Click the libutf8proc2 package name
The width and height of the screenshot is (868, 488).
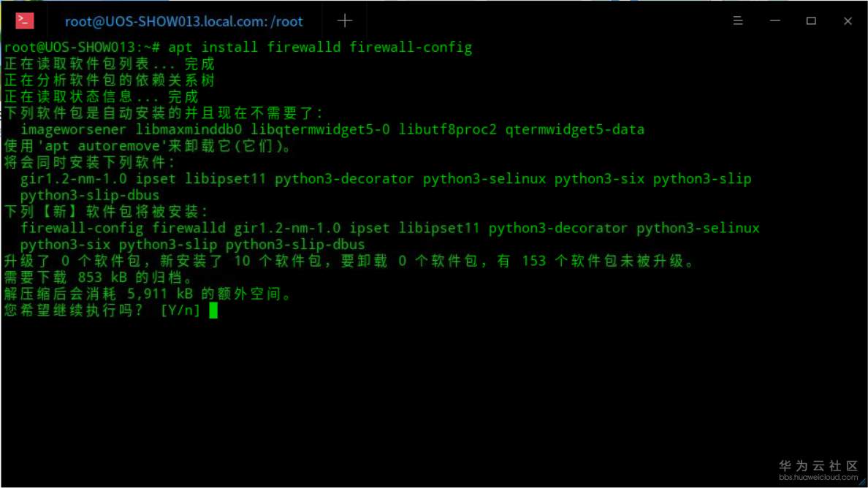point(447,130)
